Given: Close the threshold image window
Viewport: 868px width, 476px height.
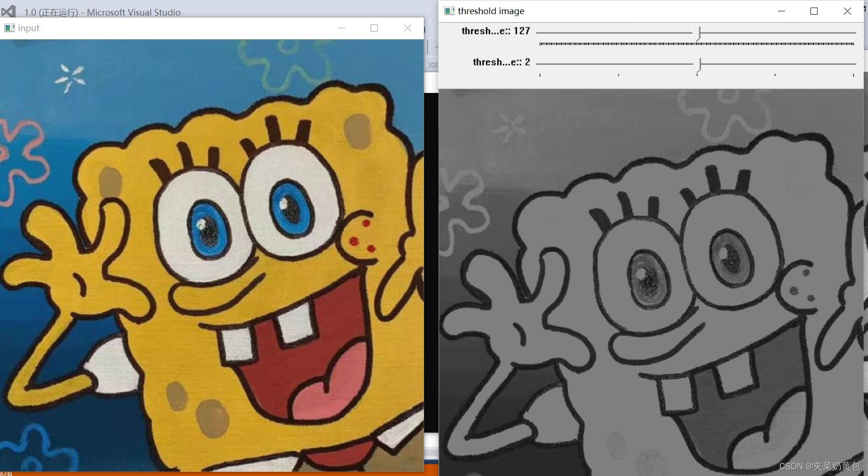Looking at the screenshot, I should (x=847, y=11).
